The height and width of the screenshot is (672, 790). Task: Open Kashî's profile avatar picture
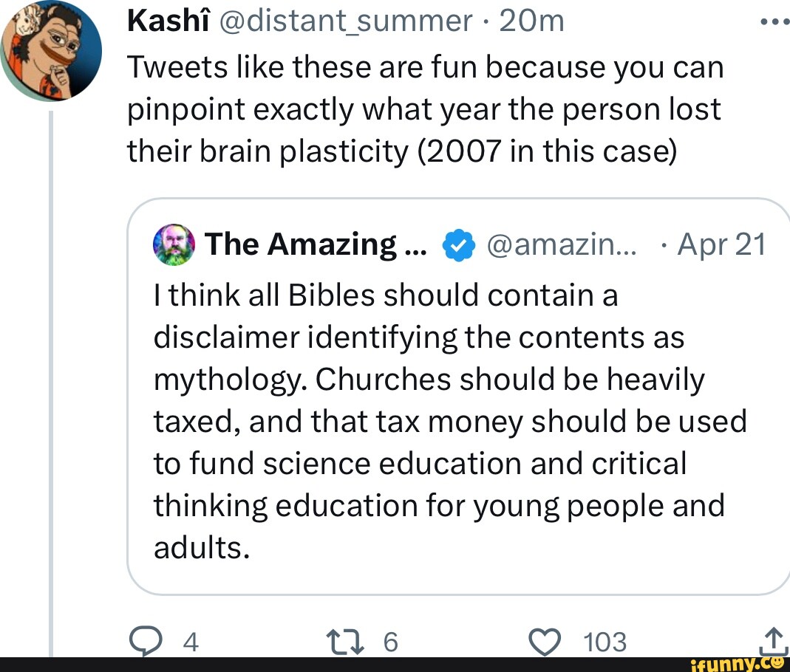50,52
